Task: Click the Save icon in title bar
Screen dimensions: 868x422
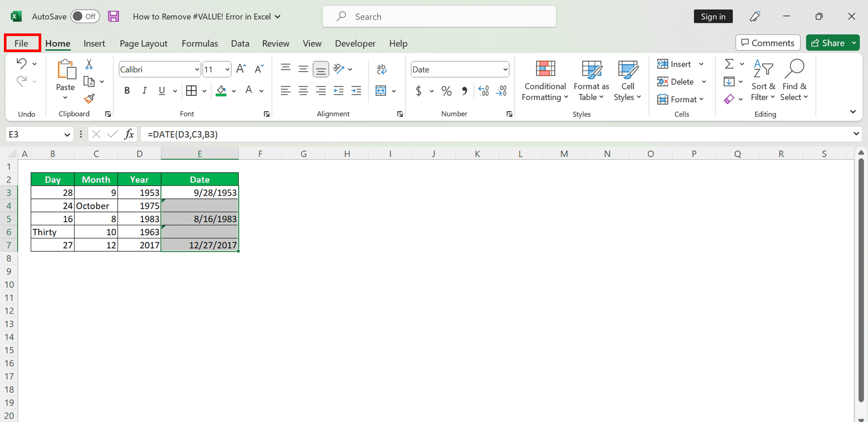Action: (x=114, y=16)
